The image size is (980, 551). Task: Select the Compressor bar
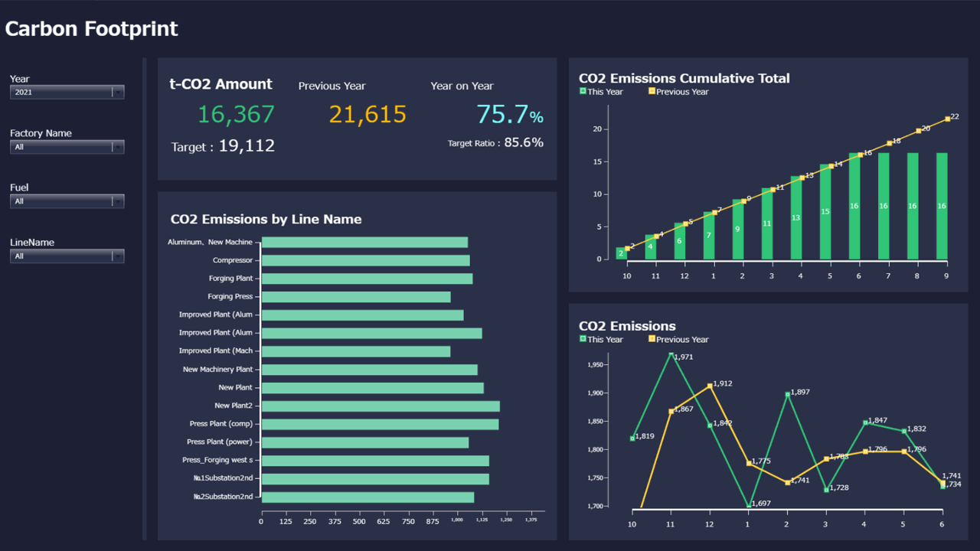pyautogui.click(x=366, y=260)
